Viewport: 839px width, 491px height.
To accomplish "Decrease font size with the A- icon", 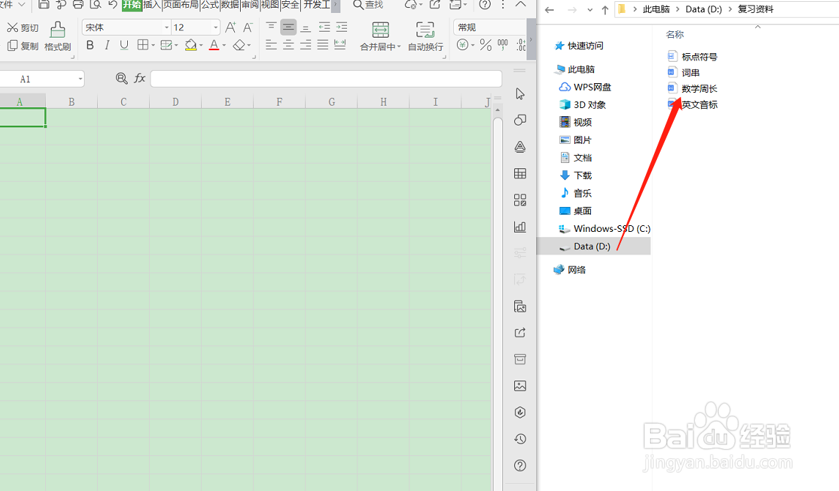I will coord(248,27).
